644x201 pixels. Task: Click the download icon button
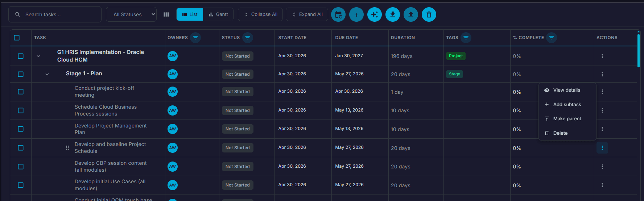click(x=393, y=14)
